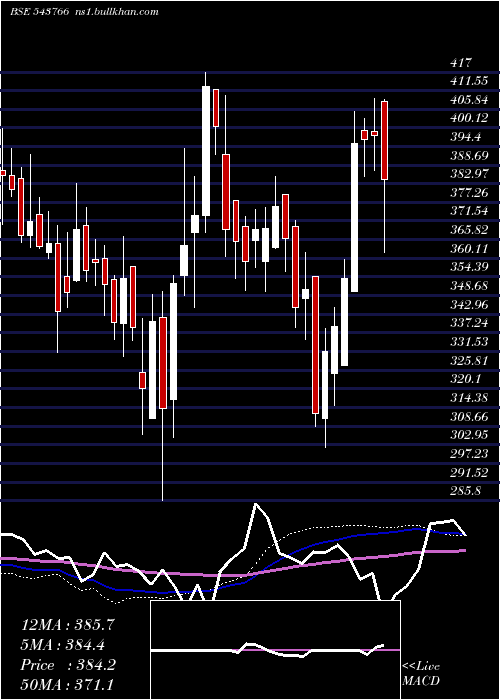Screen dimensions: 500x700
Task: Click the <<Live MACD label
Action: 421,673
